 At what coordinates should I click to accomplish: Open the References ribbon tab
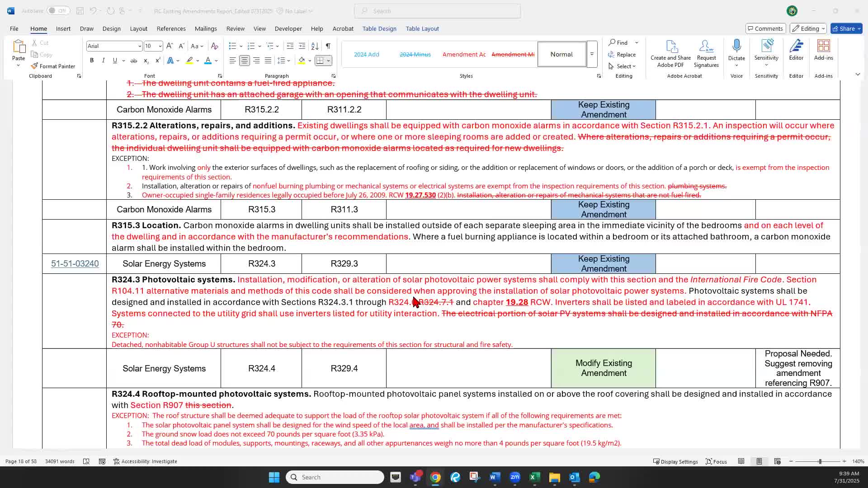(171, 28)
